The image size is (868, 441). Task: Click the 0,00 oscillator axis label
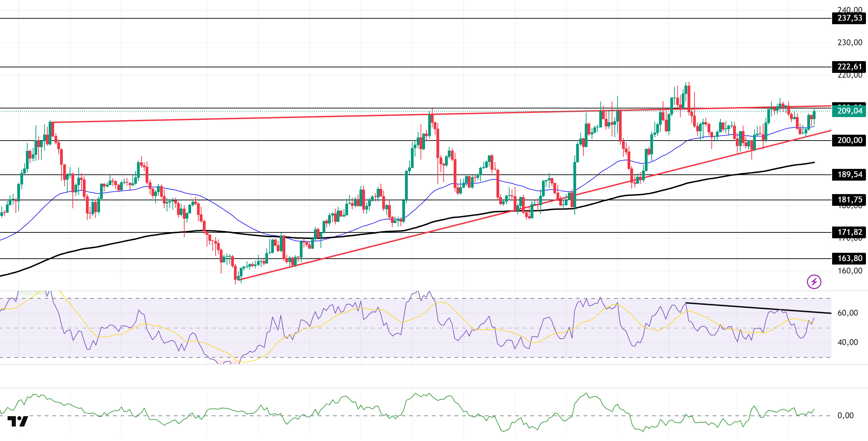tap(846, 415)
